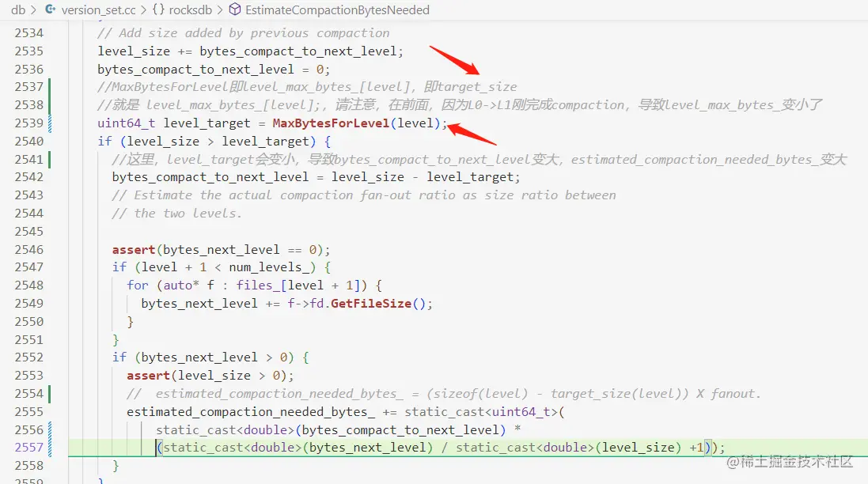
Task: Click static_cast<double> on line 2556
Action: [x=226, y=430]
